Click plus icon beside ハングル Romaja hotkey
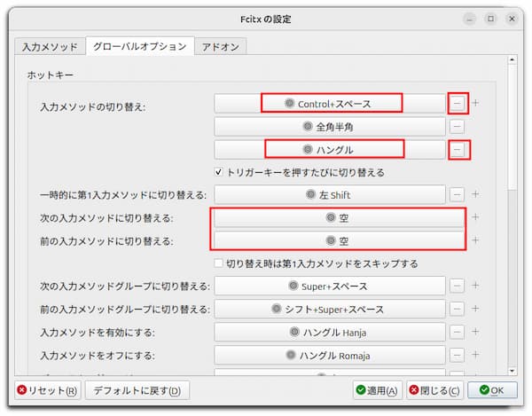This screenshot has height=416, width=532. click(475, 355)
